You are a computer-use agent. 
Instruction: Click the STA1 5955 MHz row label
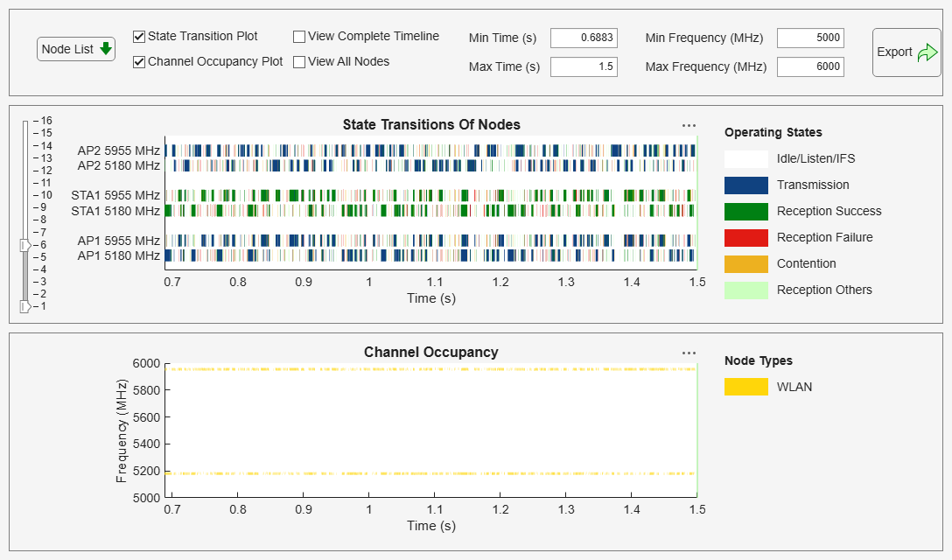tap(115, 196)
